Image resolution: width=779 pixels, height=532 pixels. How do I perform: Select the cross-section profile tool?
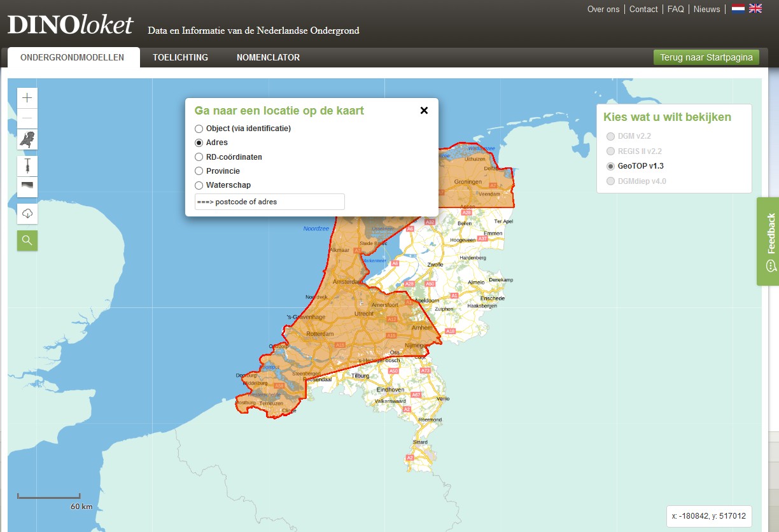pyautogui.click(x=27, y=186)
